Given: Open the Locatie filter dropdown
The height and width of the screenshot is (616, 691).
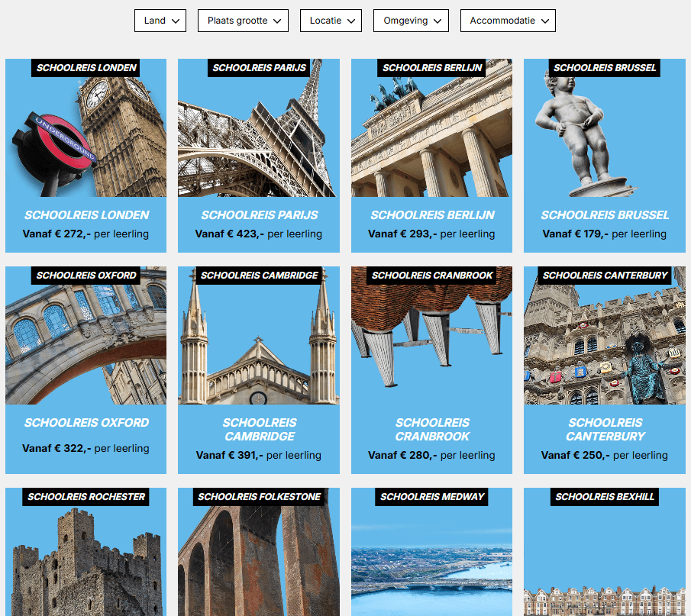Looking at the screenshot, I should [x=331, y=21].
